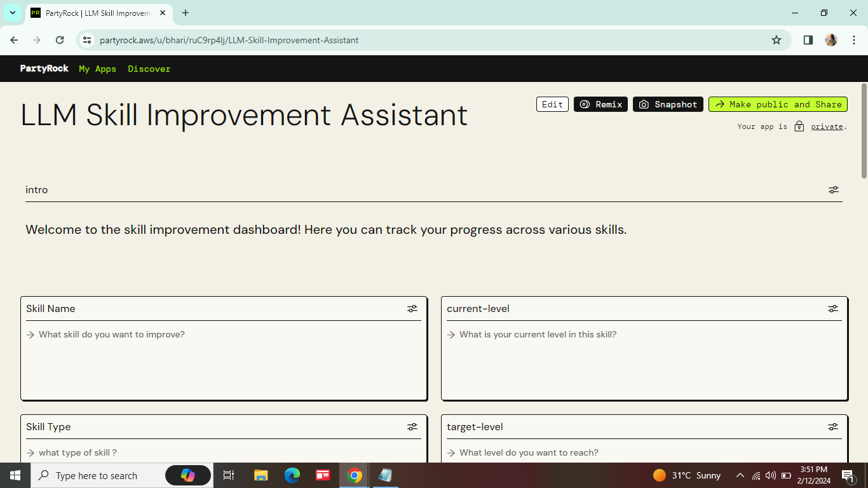Image resolution: width=868 pixels, height=488 pixels.
Task: Go back in browser history
Action: click(14, 40)
